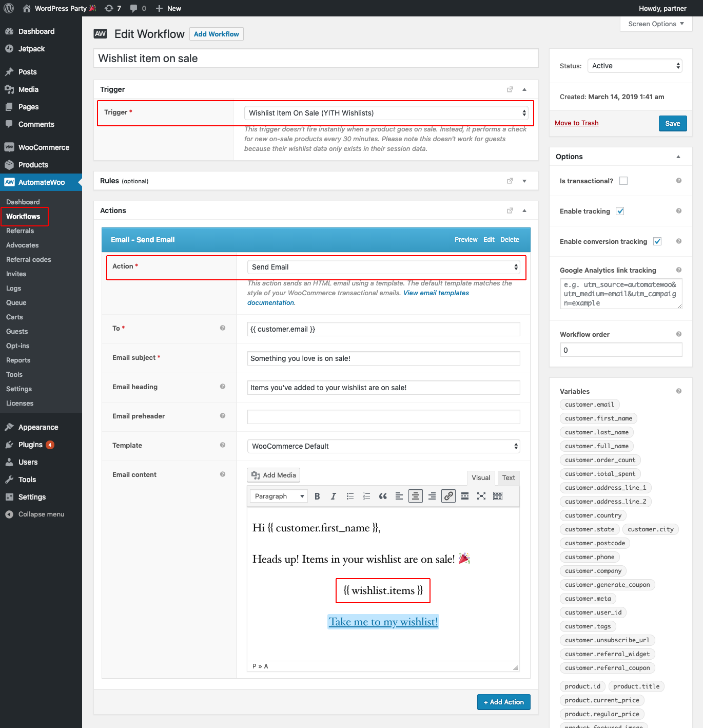This screenshot has height=728, width=703.
Task: Click the Save button
Action: [673, 123]
